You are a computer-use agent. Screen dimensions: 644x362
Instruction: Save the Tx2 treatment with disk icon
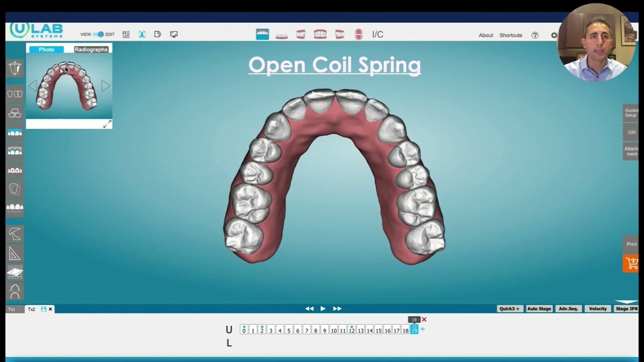[43, 309]
